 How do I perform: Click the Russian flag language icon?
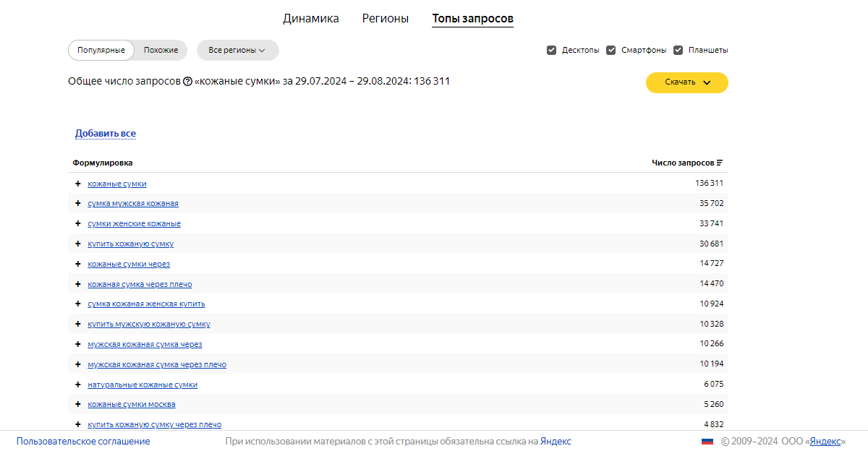pyautogui.click(x=707, y=442)
